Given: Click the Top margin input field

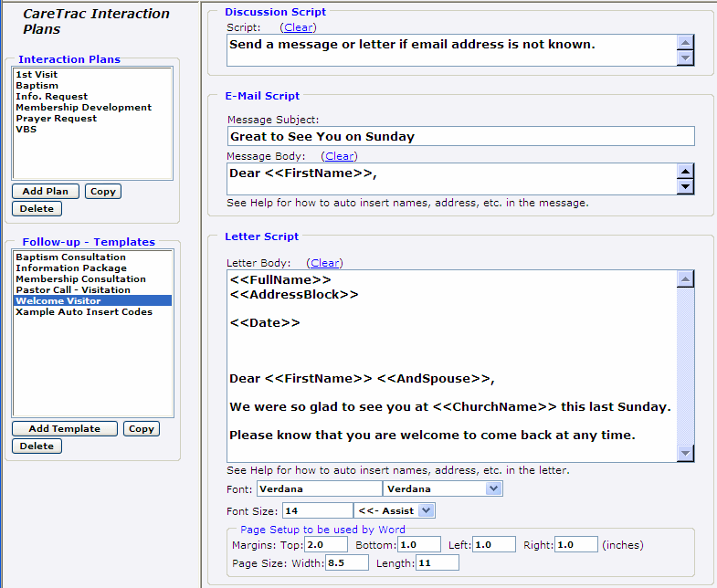Looking at the screenshot, I should [x=327, y=544].
